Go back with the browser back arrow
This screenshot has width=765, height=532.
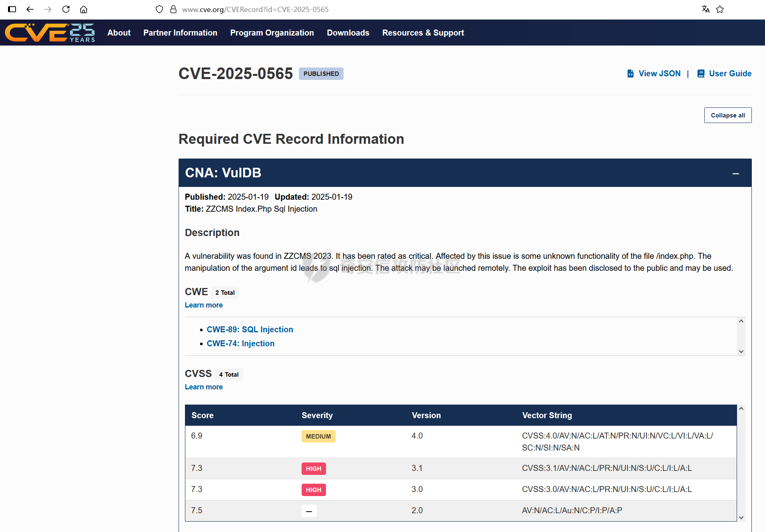click(x=30, y=9)
